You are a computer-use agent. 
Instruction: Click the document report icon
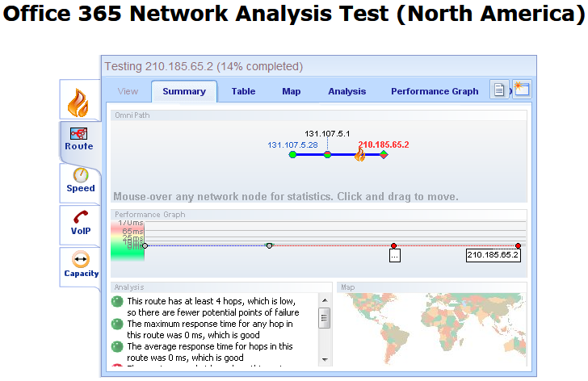pyautogui.click(x=499, y=90)
